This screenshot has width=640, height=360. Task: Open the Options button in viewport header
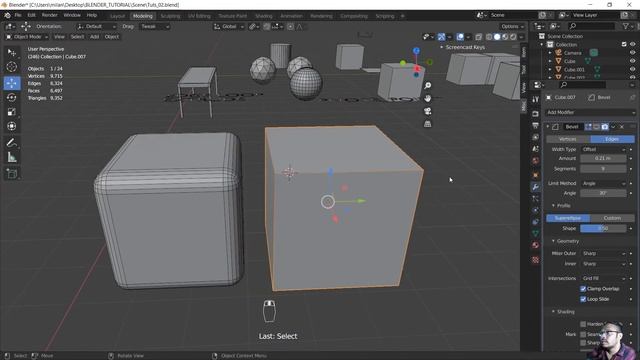(x=512, y=27)
